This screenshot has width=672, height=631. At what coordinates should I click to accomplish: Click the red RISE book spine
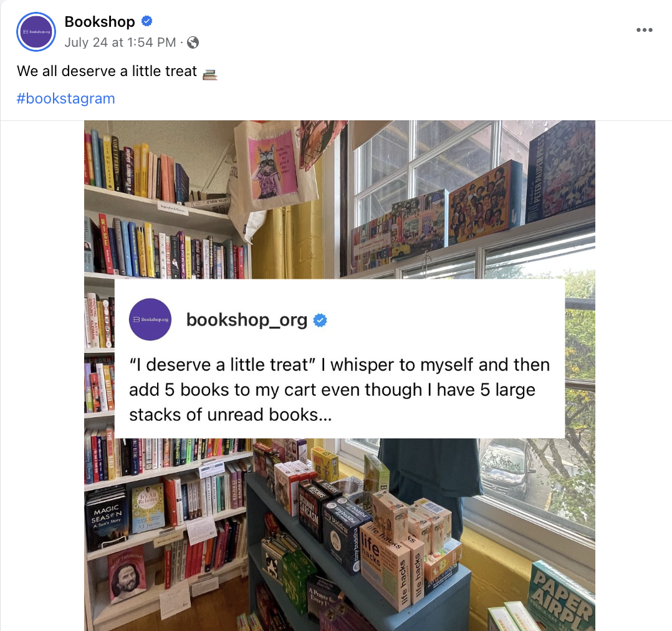[x=105, y=243]
